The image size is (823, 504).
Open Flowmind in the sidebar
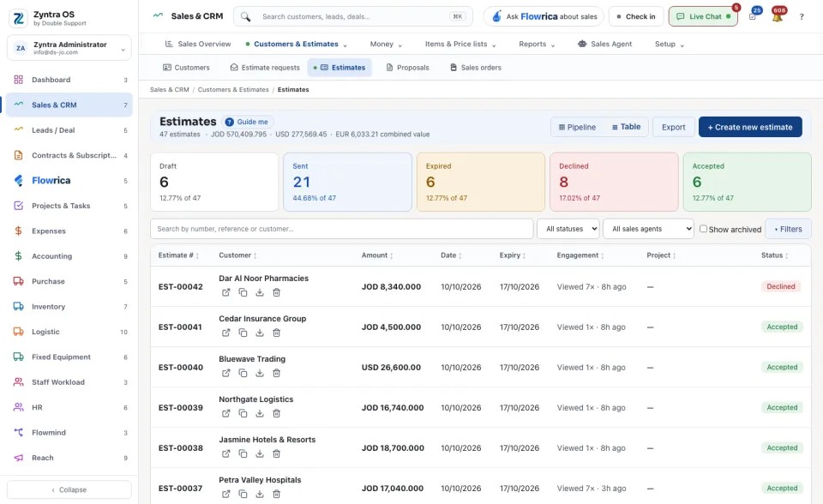69,433
